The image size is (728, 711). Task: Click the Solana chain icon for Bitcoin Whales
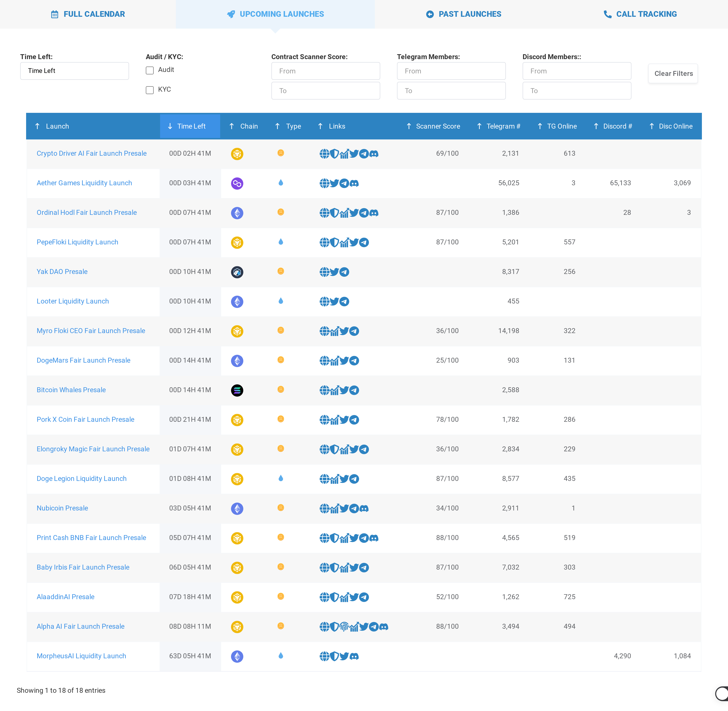point(237,390)
